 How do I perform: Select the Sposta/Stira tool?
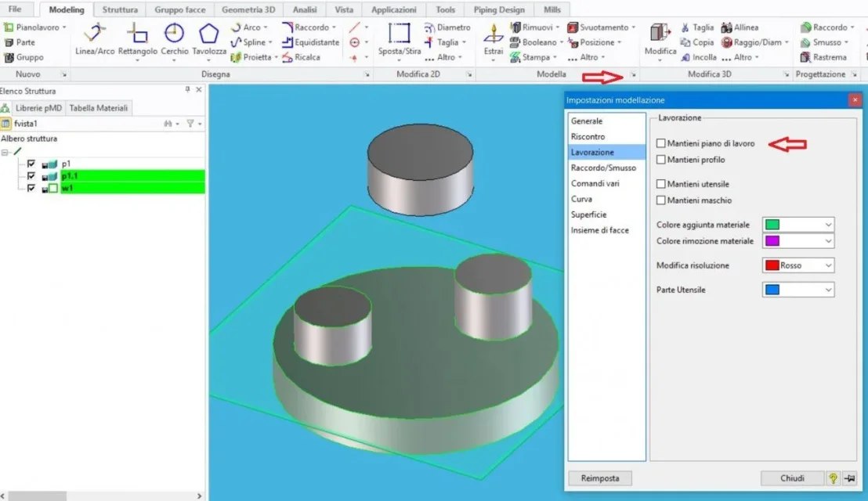pos(399,38)
